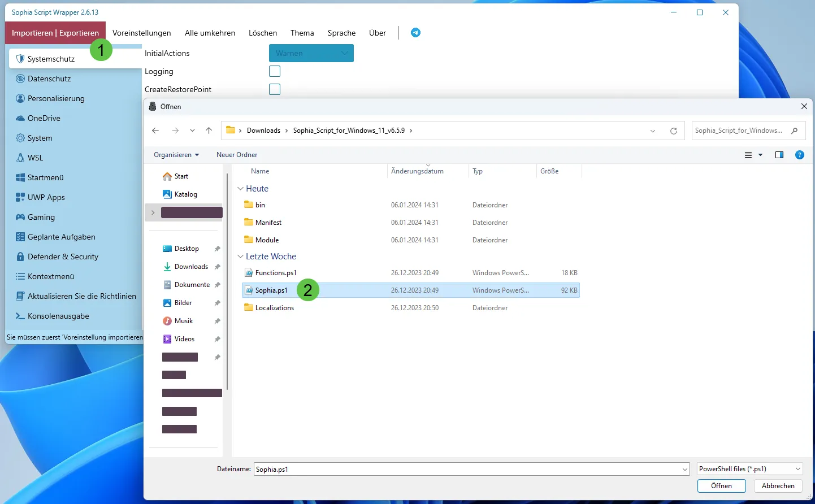Click the Alle umkehren menu item
The height and width of the screenshot is (504, 815).
click(x=210, y=33)
